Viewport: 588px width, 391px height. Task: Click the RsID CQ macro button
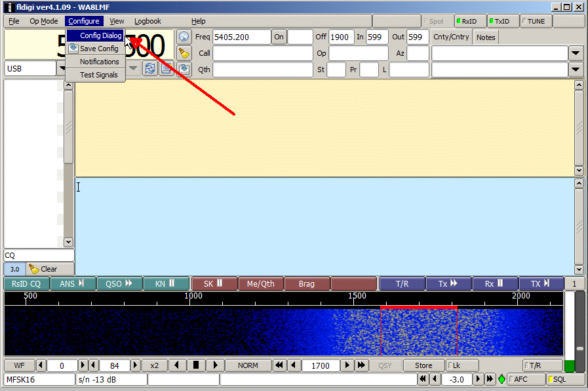[x=26, y=283]
